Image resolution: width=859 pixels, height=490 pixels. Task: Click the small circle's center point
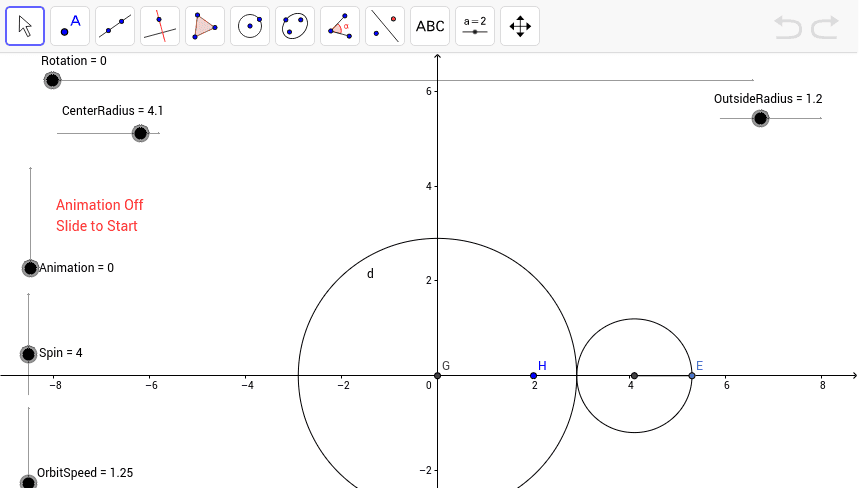634,375
